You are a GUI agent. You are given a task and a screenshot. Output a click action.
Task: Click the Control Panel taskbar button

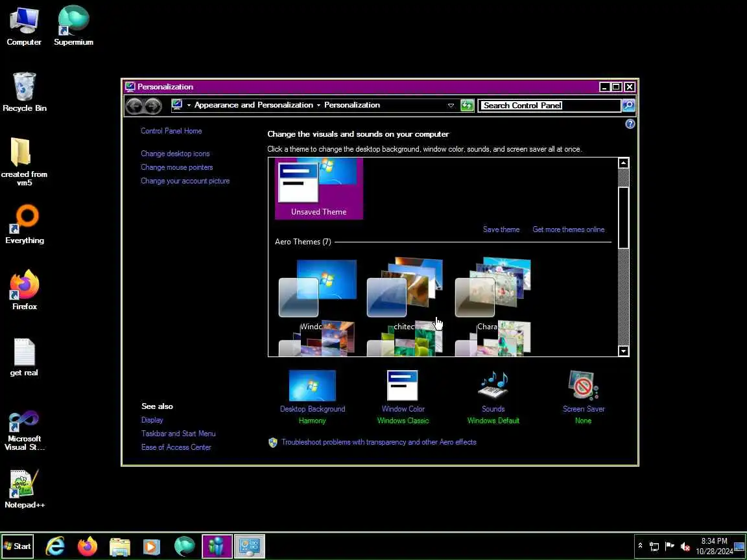249,546
